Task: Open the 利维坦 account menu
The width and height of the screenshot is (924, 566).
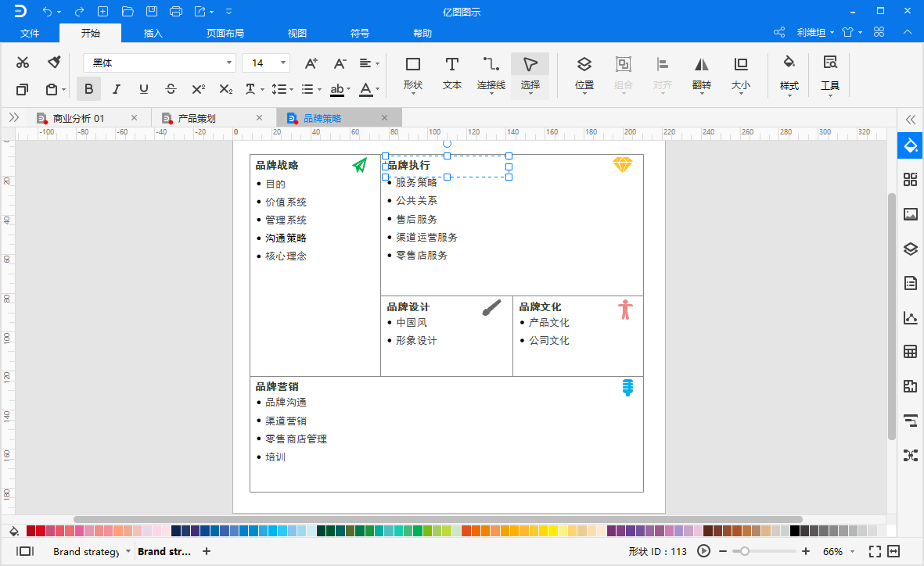Action: [x=815, y=32]
